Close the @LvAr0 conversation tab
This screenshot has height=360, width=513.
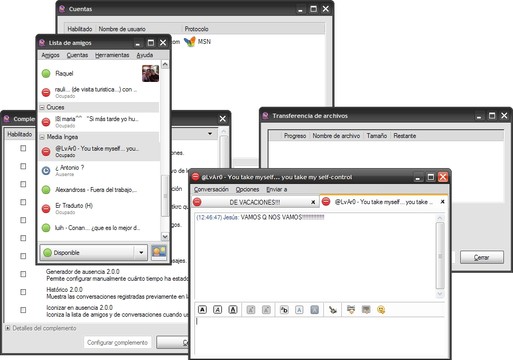point(442,202)
